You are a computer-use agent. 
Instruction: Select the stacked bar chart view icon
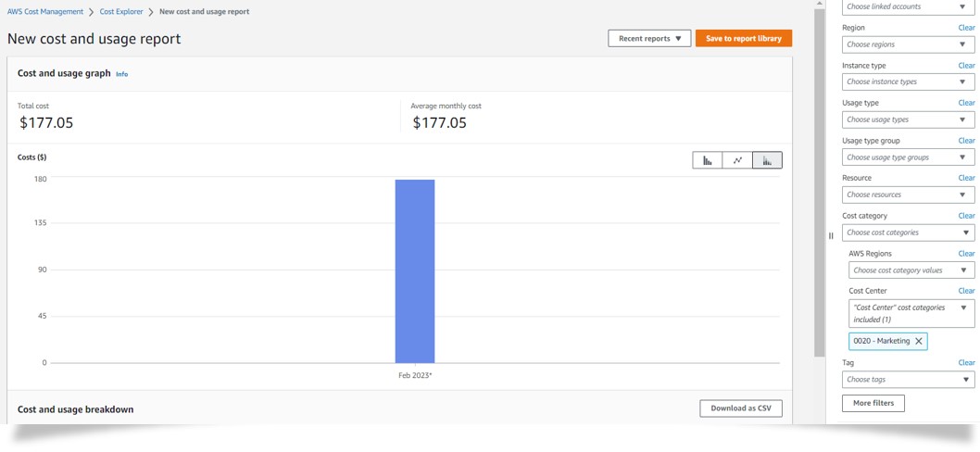coord(767,160)
